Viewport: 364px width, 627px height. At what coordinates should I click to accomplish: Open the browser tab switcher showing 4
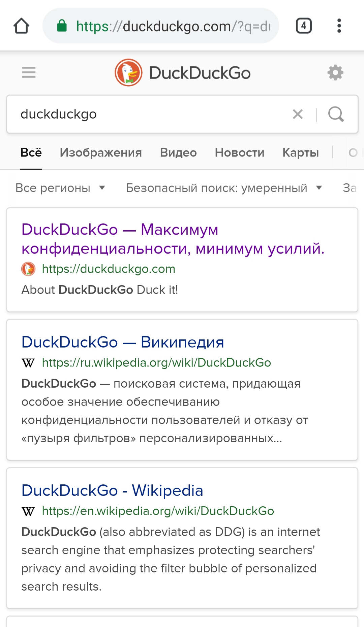[304, 26]
